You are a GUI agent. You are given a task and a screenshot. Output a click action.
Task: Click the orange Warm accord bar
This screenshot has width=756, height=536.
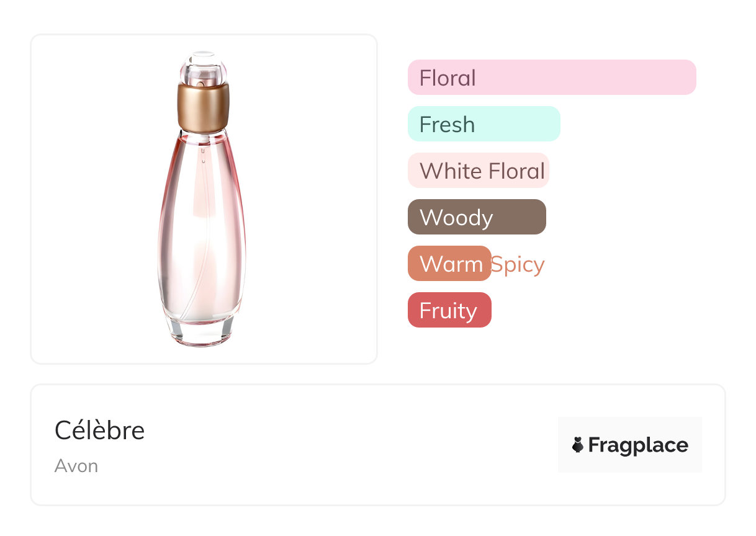coord(449,264)
